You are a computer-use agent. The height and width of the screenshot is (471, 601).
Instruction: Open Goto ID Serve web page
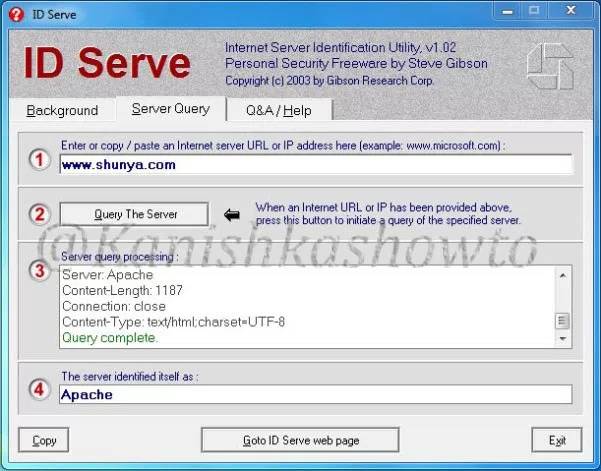pos(300,440)
